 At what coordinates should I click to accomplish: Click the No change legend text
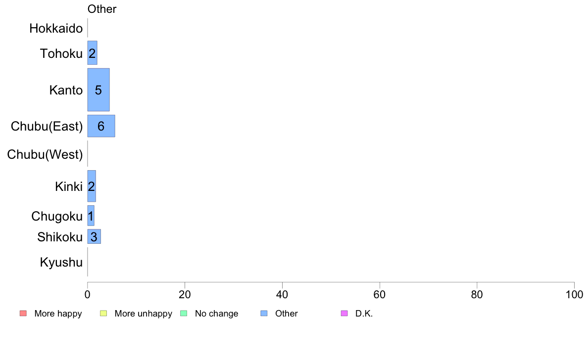click(x=216, y=314)
